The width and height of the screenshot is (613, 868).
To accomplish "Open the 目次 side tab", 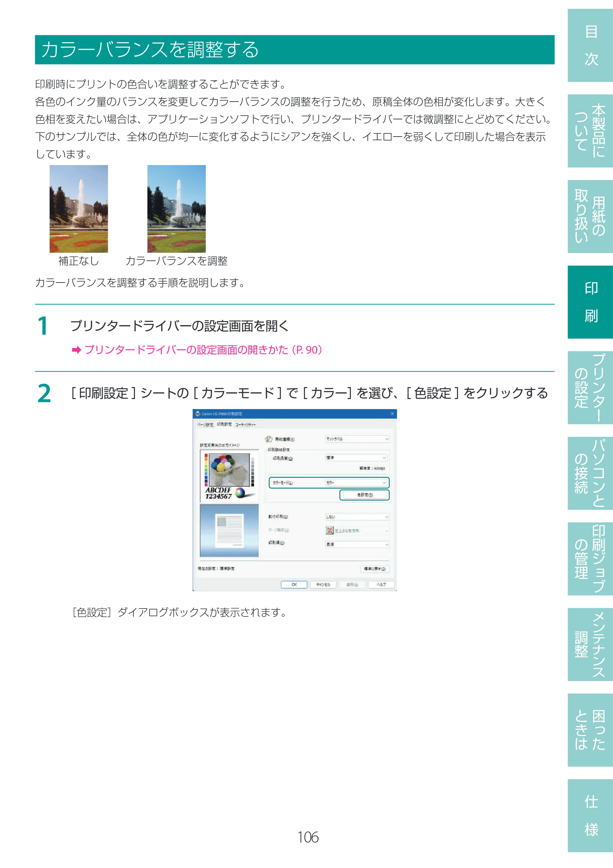I will point(590,45).
